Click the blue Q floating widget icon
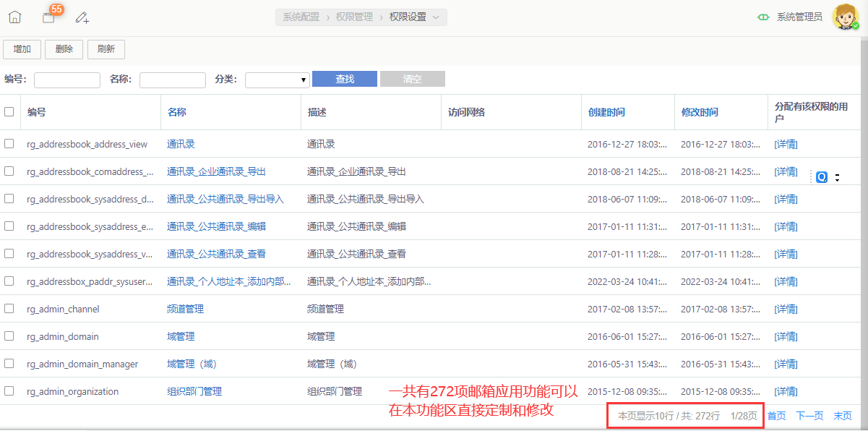This screenshot has height=431, width=868. point(821,177)
